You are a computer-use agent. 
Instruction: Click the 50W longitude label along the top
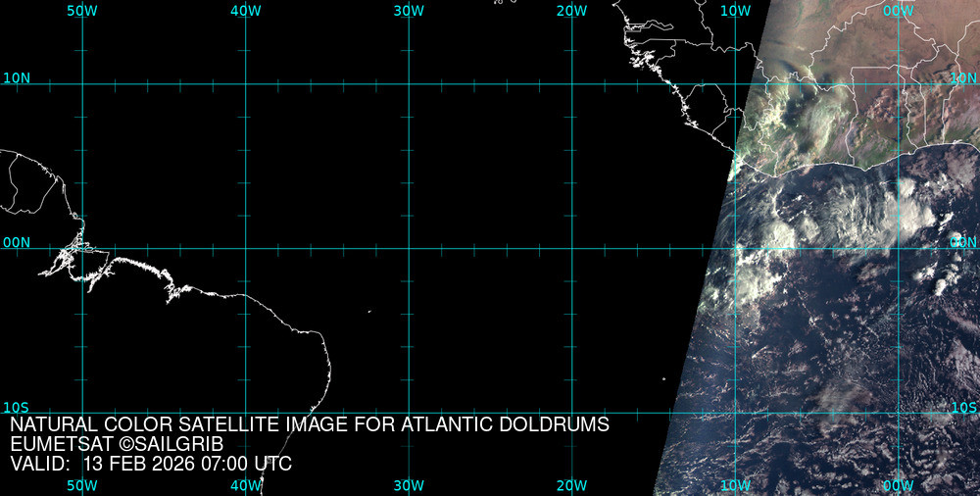(82, 11)
